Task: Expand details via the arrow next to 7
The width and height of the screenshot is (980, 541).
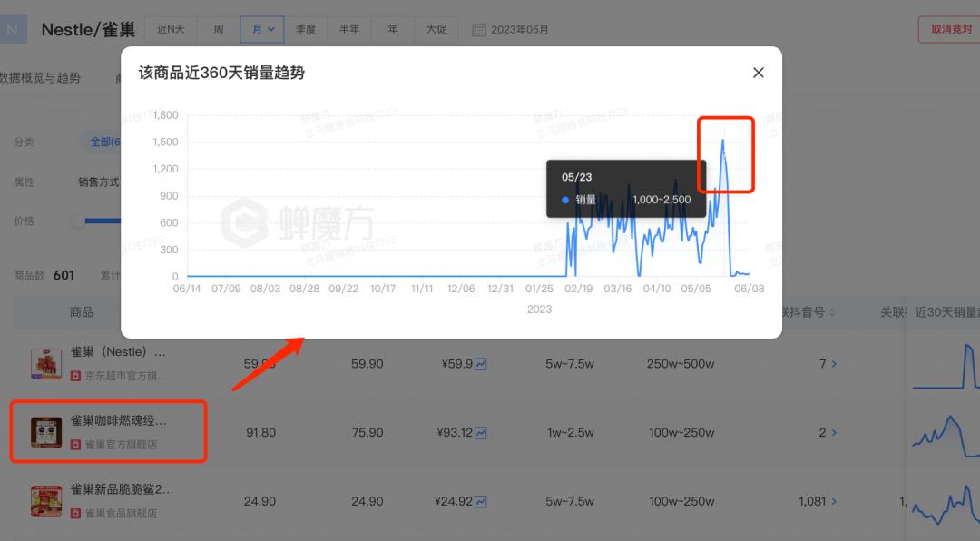Action: click(835, 363)
